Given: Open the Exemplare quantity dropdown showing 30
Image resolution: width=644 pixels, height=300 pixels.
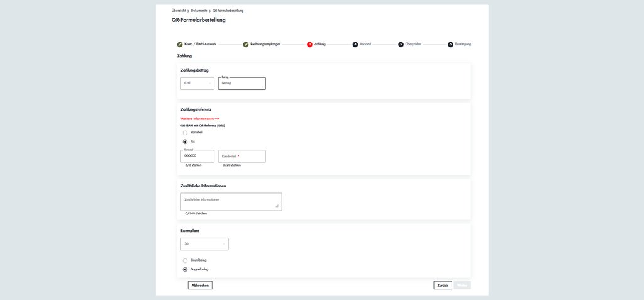Looking at the screenshot, I should [204, 244].
